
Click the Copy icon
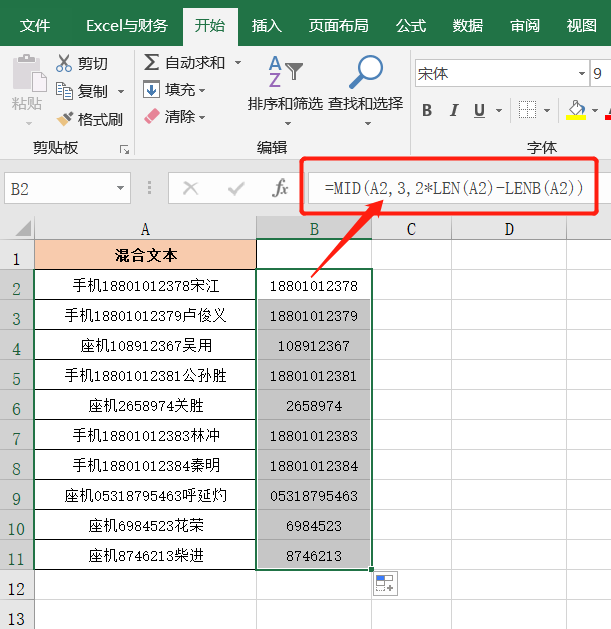[x=64, y=91]
